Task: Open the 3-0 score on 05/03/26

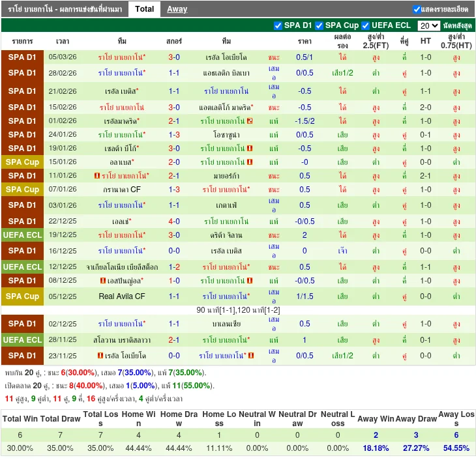Action: coord(174,57)
